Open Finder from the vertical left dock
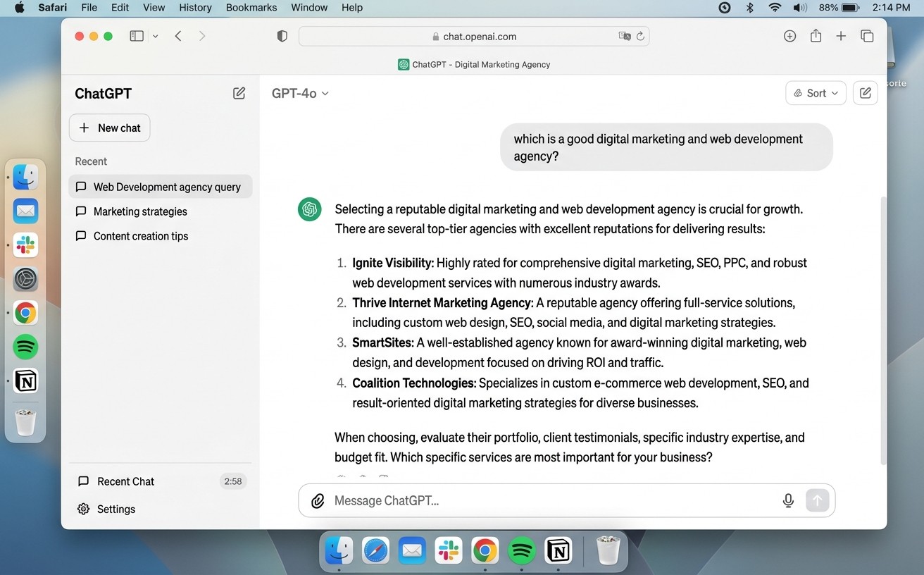This screenshot has width=924, height=575. coord(26,177)
